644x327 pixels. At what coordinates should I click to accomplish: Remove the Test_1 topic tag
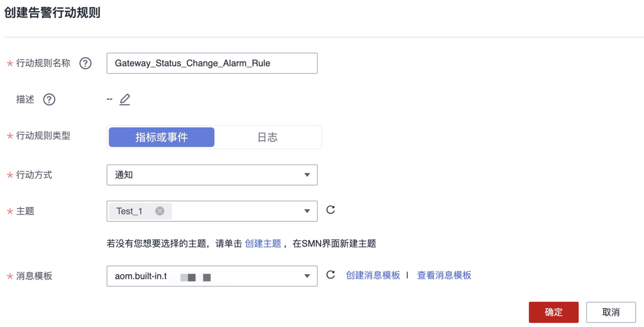[160, 211]
